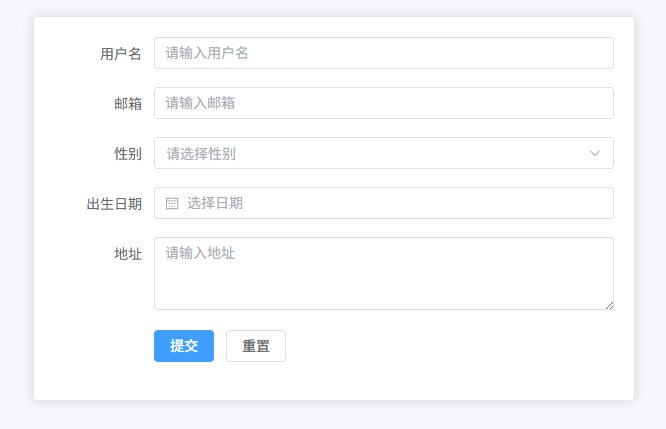Screen dimensions: 666x429
Task: Open the 选择日期 date picker
Action: pyautogui.click(x=383, y=203)
